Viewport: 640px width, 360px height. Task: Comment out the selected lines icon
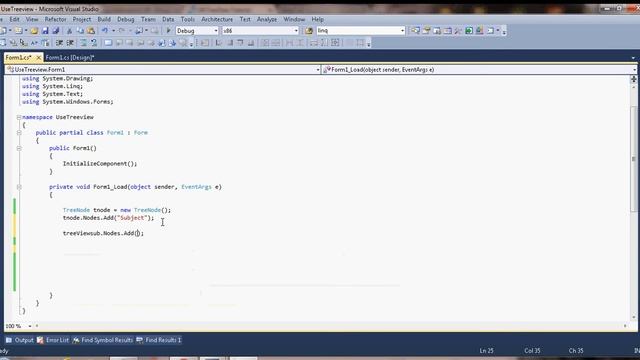[83, 42]
